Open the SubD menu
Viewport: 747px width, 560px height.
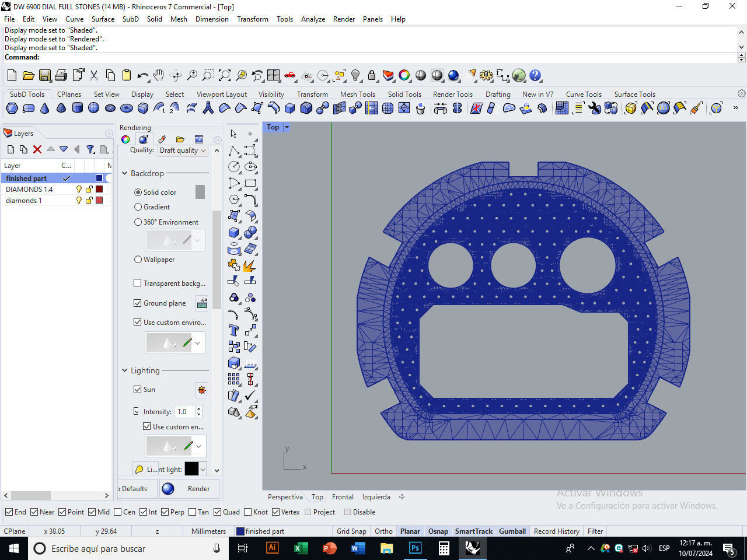[x=130, y=19]
